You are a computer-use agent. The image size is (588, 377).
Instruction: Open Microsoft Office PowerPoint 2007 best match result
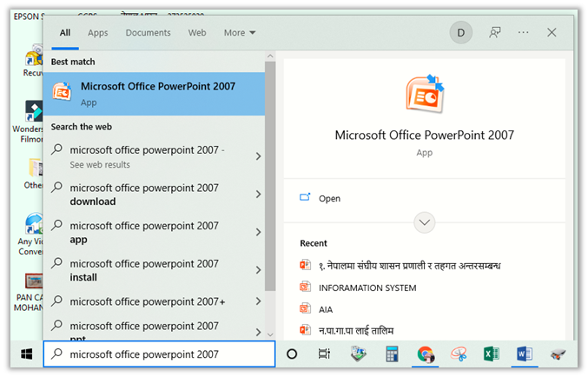pos(154,94)
